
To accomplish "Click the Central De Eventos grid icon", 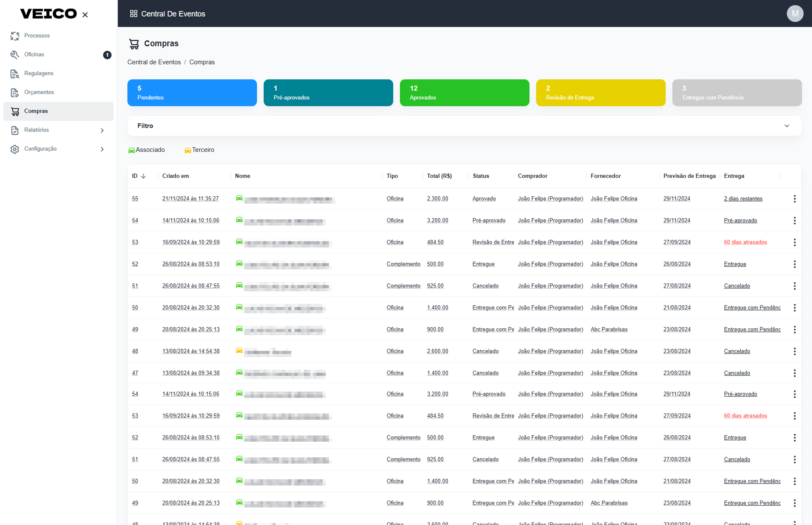I will point(134,14).
